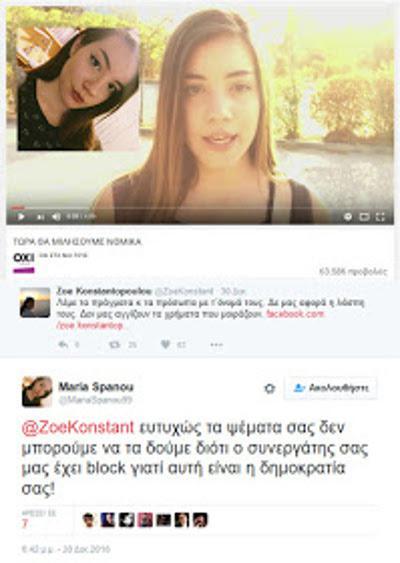Screen dimensions: 400x563
Task: Open the @ZoeKonstant mention link
Action: point(78,427)
